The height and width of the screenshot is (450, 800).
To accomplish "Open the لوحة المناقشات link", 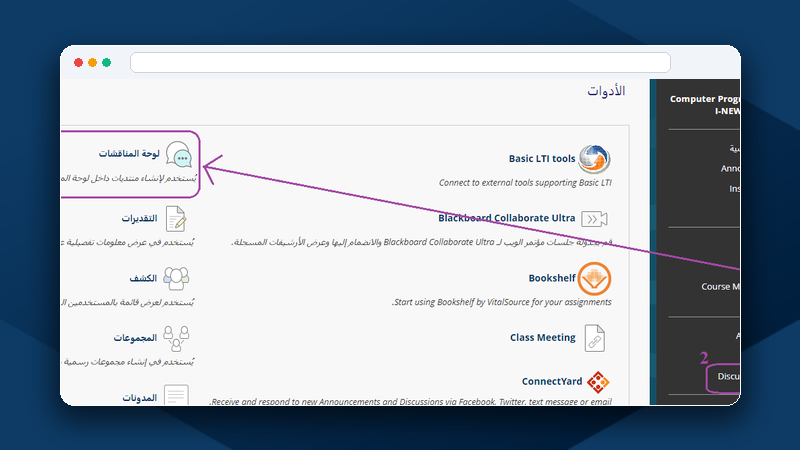I will tap(129, 154).
